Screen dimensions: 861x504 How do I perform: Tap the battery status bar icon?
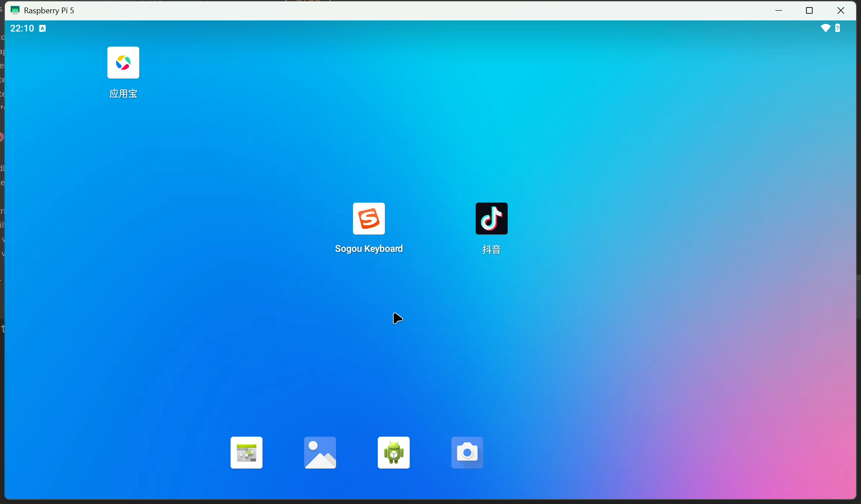838,28
